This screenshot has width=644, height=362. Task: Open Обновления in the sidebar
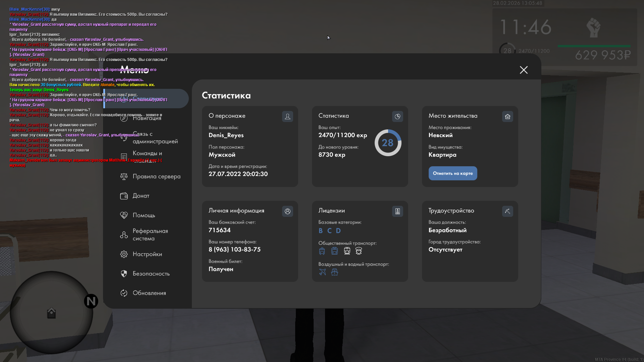tap(149, 293)
